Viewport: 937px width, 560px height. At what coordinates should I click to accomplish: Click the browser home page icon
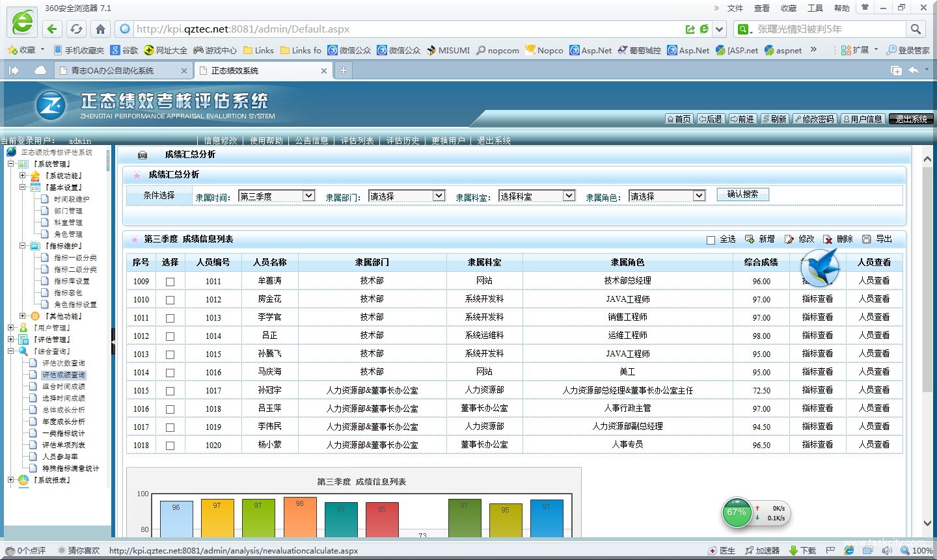click(x=100, y=29)
